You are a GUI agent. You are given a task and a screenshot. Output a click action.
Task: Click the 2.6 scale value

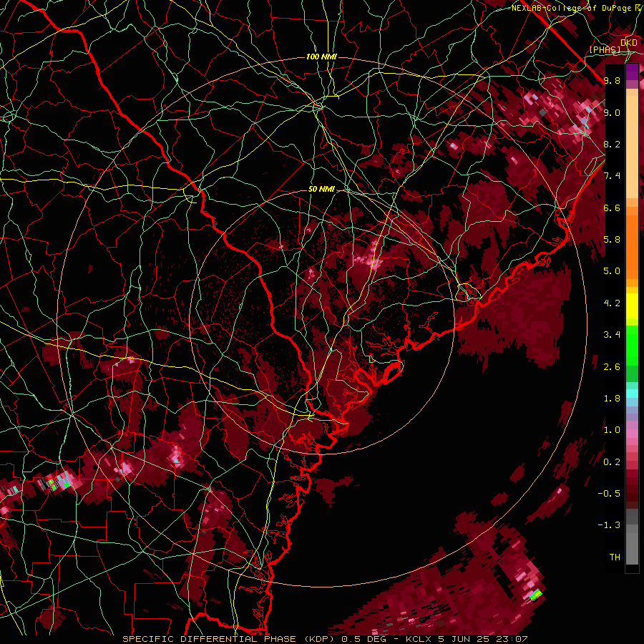(x=612, y=366)
